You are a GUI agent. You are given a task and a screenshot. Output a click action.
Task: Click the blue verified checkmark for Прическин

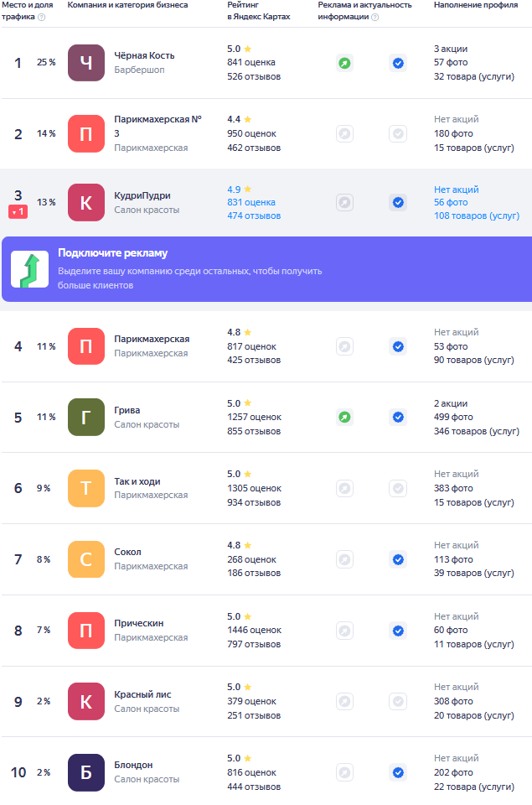click(398, 631)
